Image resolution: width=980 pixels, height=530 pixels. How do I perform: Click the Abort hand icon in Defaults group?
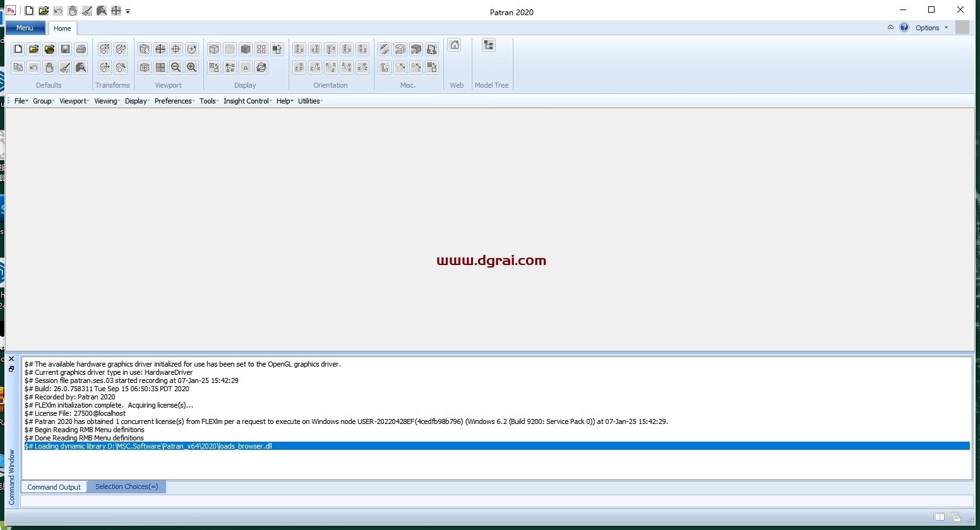coord(49,67)
